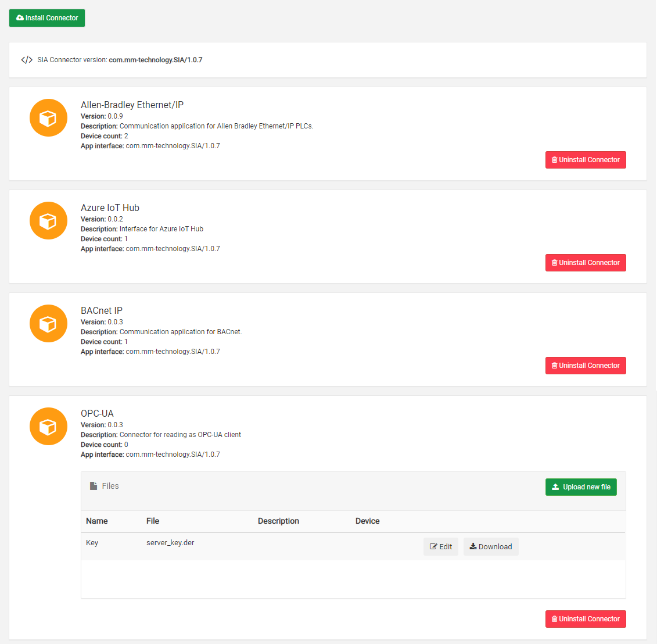Screen dimensions: 657x644
Task: Download the server_key.der file
Action: pyautogui.click(x=491, y=546)
